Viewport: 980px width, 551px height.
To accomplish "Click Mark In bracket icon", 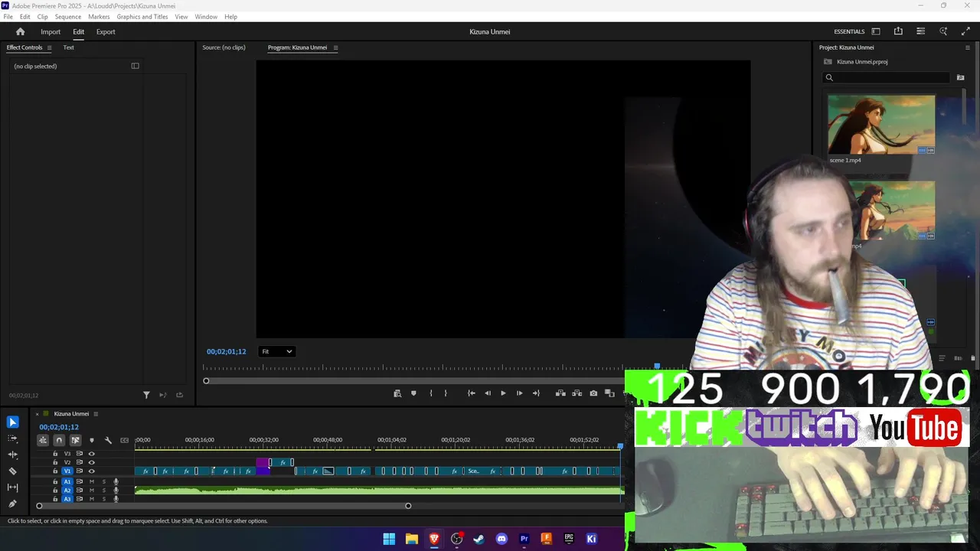I will pyautogui.click(x=431, y=393).
